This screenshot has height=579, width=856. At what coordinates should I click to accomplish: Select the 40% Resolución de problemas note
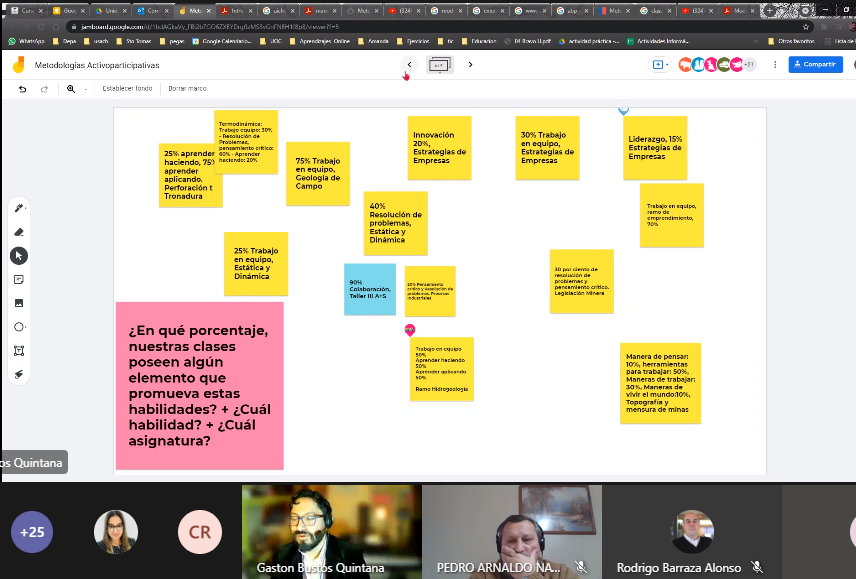point(396,223)
